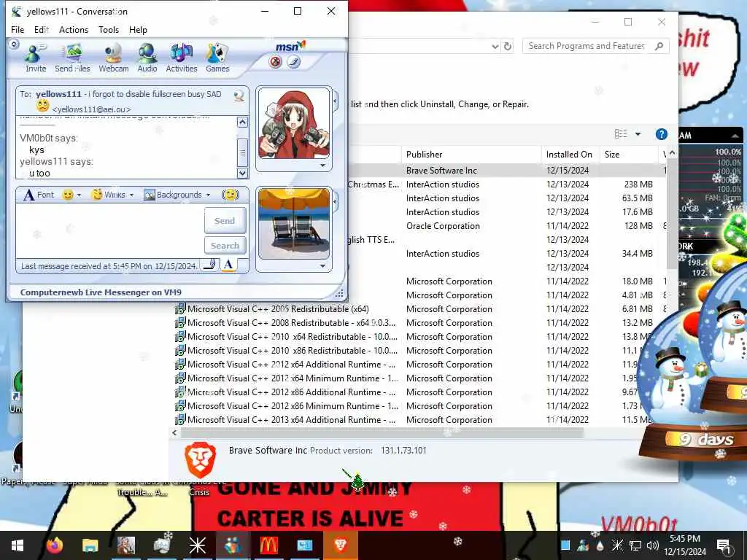
Task: Click inside the message typing box
Action: click(109, 231)
